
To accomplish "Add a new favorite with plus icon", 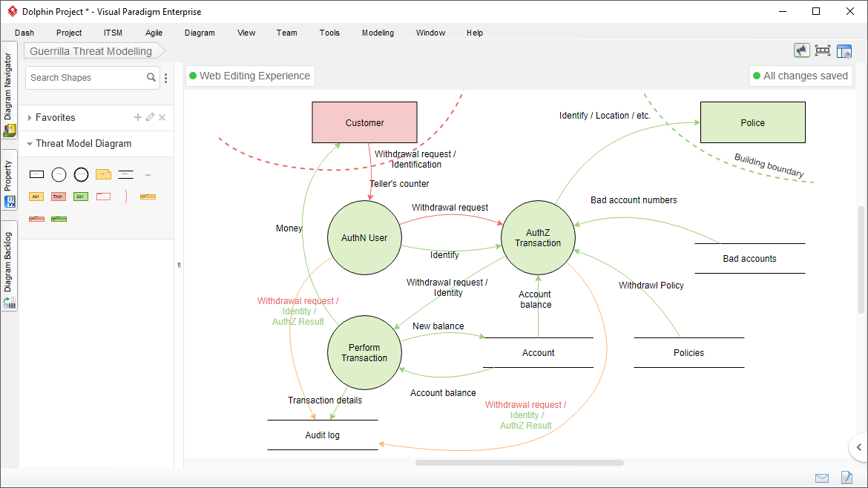I will click(138, 117).
